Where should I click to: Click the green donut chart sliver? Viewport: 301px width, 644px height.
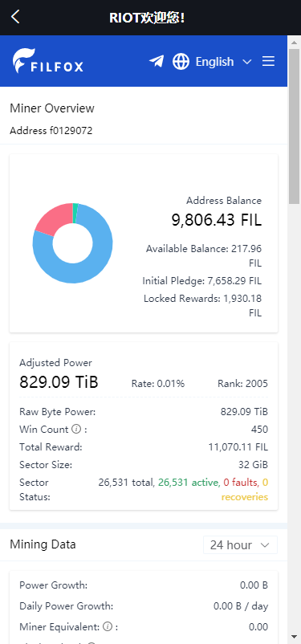tap(75, 213)
